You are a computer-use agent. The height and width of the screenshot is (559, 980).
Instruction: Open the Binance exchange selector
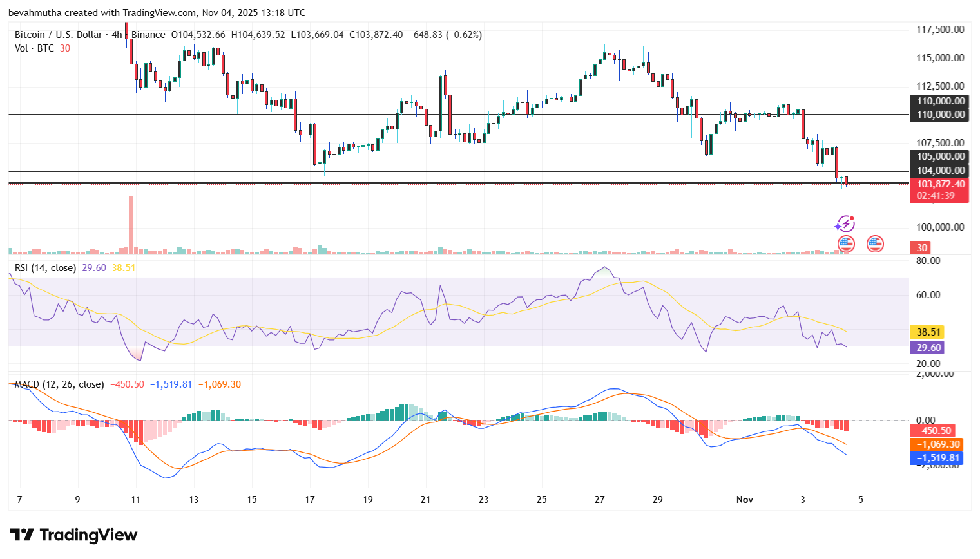coord(147,34)
